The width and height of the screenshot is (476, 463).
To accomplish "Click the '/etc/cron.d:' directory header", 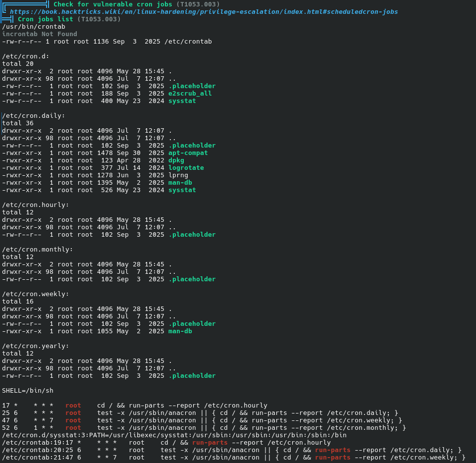I will click(x=25, y=56).
